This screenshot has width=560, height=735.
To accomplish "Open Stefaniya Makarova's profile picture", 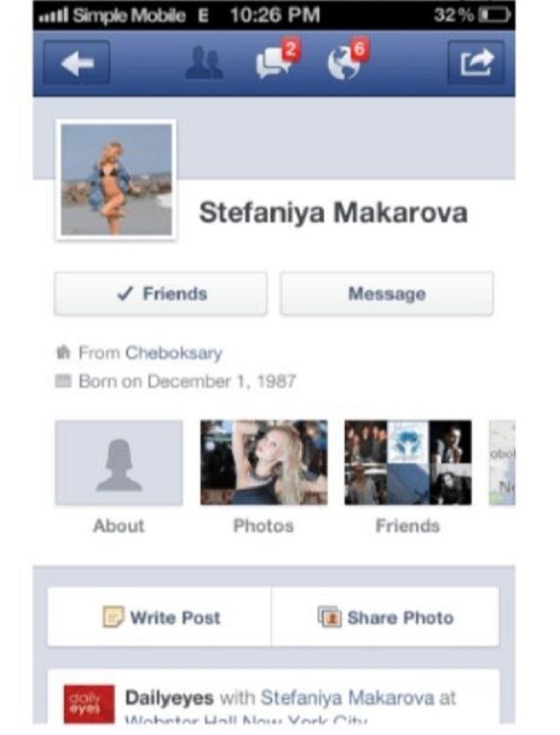I will tap(116, 179).
